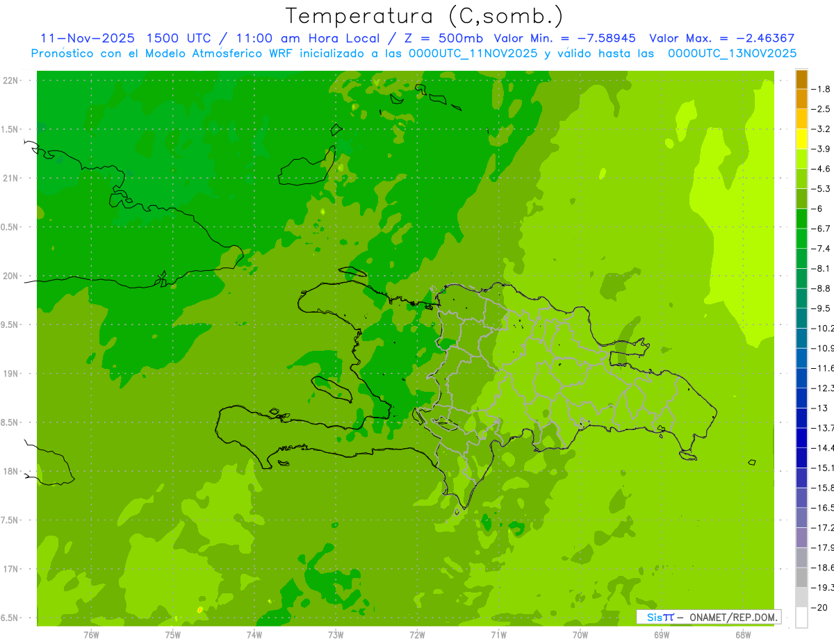Click the "-7.4" colorbar label
834x644 pixels.
(x=822, y=249)
